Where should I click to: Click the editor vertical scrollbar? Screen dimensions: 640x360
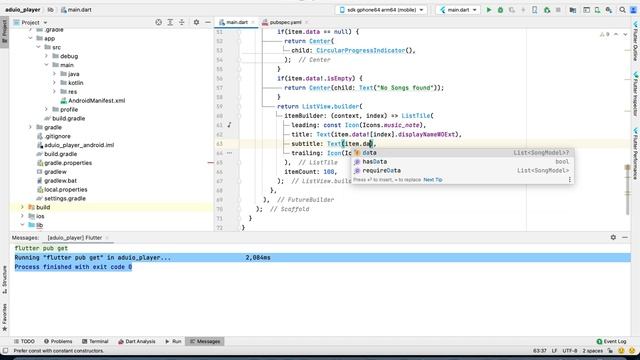tap(627, 190)
